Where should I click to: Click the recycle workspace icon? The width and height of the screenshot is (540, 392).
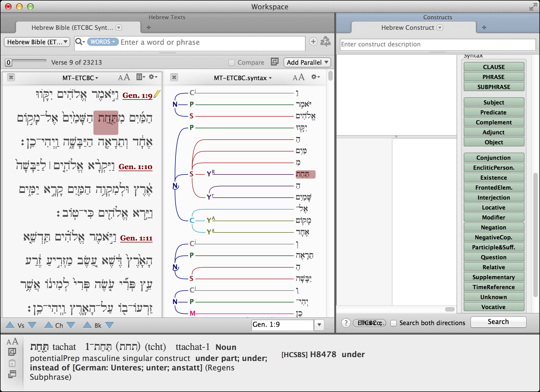325,41
